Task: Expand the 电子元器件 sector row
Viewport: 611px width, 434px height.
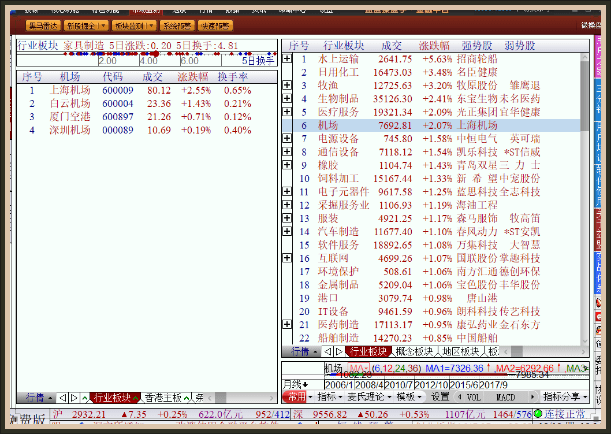Action: (287, 191)
